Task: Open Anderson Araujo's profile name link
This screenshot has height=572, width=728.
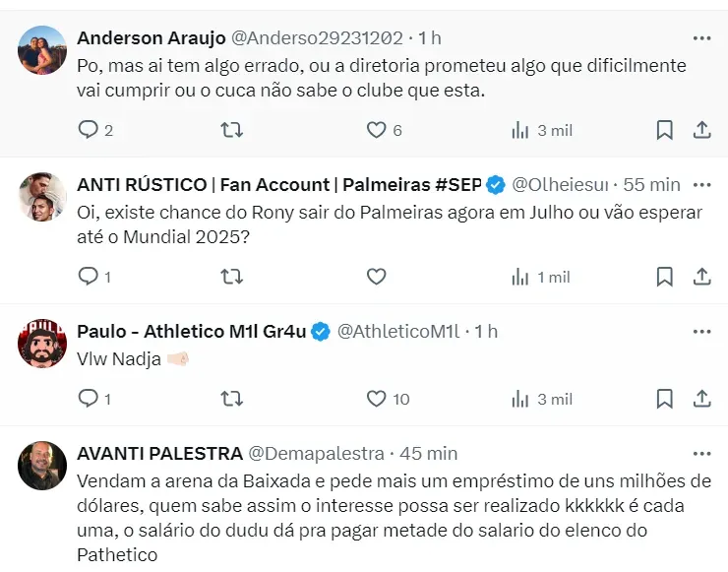Action: (150, 38)
